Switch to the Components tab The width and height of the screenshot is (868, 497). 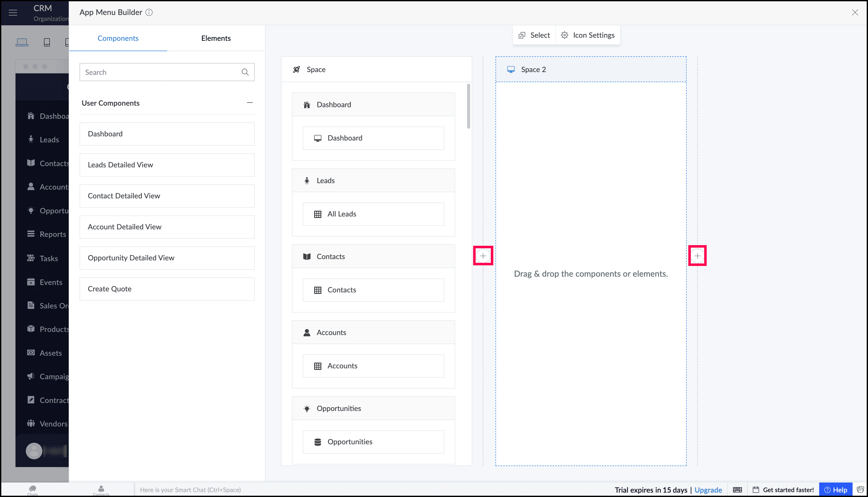point(118,38)
